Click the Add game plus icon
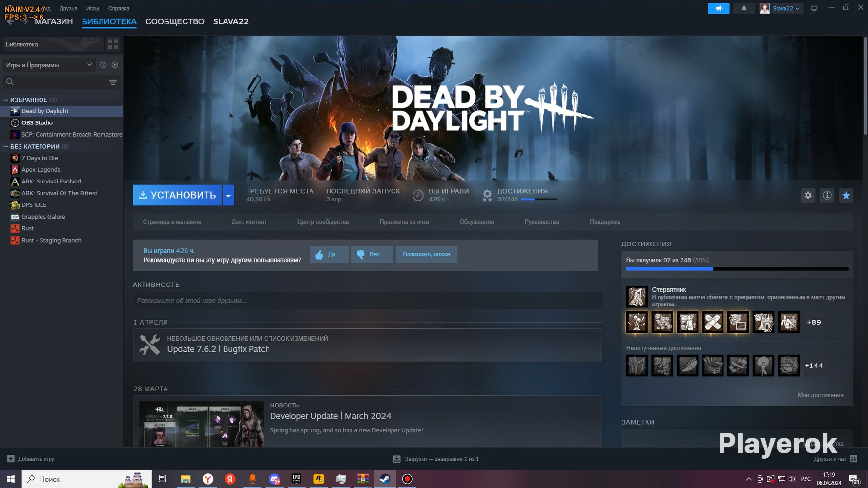868x488 pixels. pyautogui.click(x=11, y=459)
